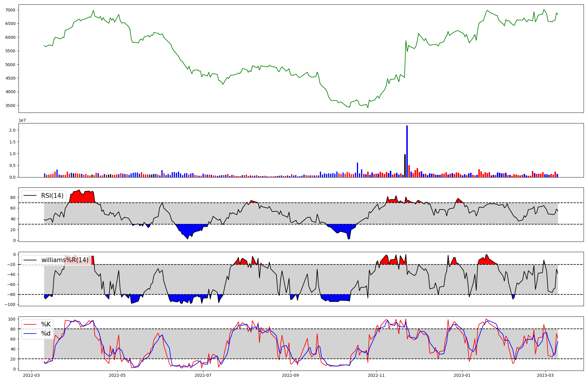Image resolution: width=588 pixels, height=382 pixels.
Task: Click the RSI(14) legend label
Action: [x=52, y=196]
